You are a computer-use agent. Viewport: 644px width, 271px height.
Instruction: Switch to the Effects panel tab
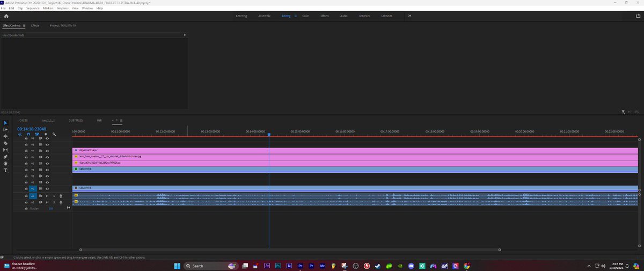point(35,25)
